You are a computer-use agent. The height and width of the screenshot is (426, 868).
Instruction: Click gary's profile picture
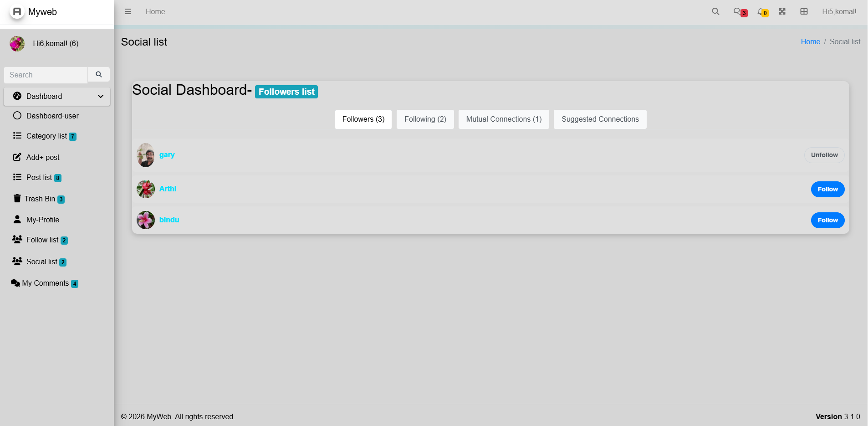[x=146, y=155]
